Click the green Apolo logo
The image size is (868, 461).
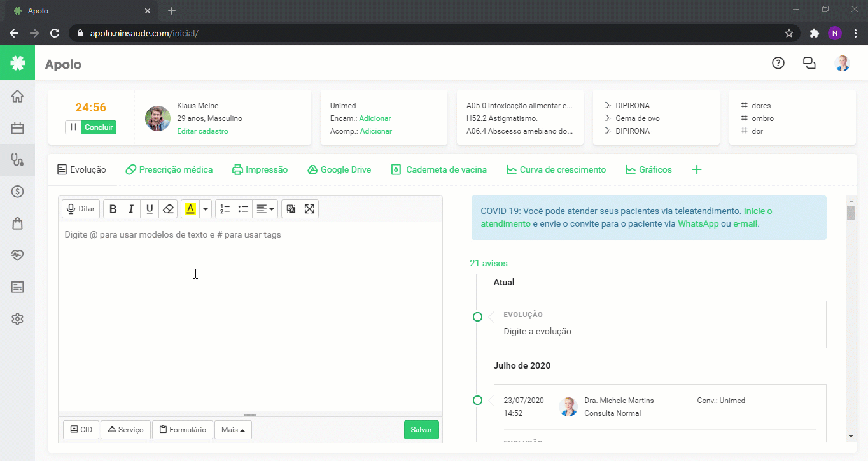coord(17,63)
